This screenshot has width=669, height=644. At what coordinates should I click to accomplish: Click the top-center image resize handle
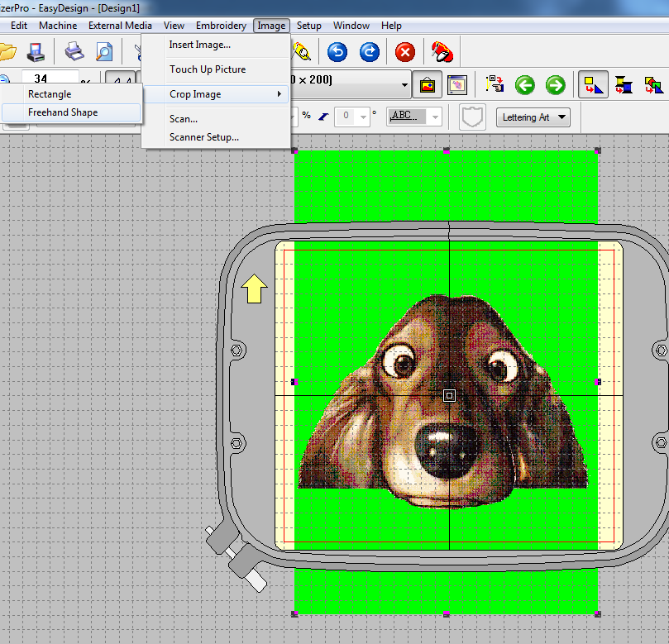[x=447, y=151]
